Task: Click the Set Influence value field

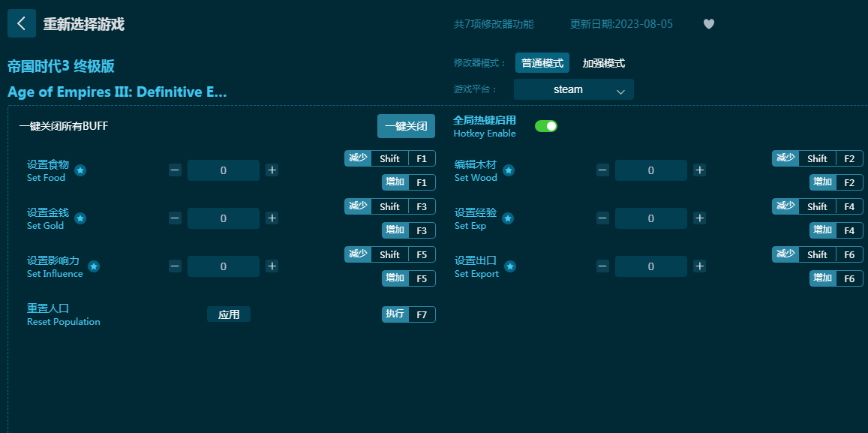Action: pyautogui.click(x=224, y=267)
